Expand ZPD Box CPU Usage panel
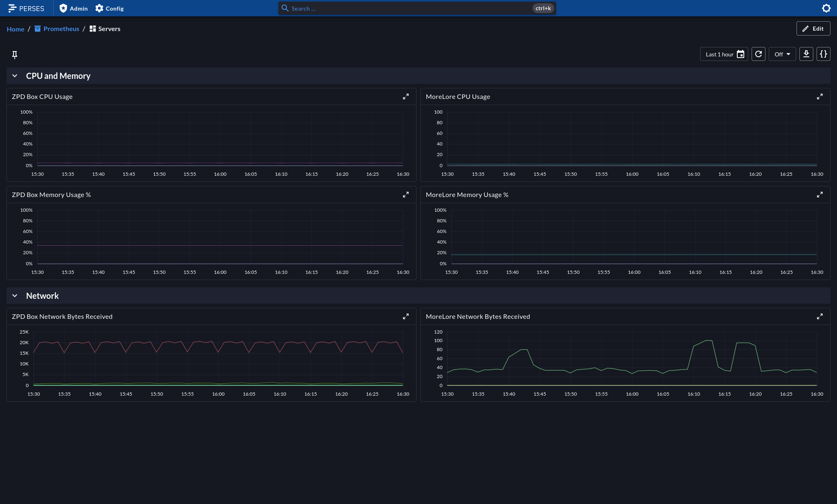This screenshot has width=837, height=504. [x=406, y=96]
